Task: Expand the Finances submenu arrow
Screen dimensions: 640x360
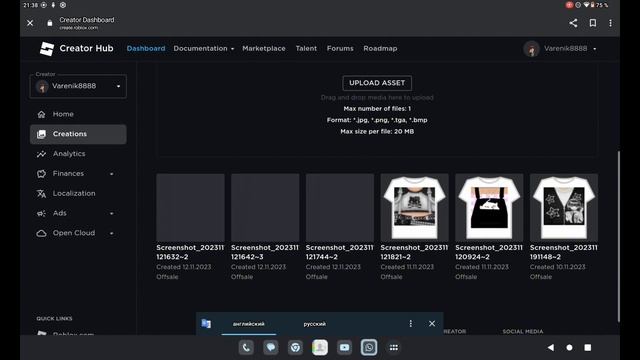Action: click(111, 174)
